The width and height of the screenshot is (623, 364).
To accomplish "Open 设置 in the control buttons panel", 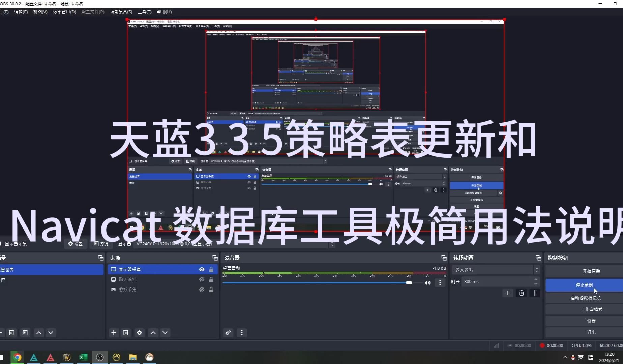I will click(x=591, y=321).
